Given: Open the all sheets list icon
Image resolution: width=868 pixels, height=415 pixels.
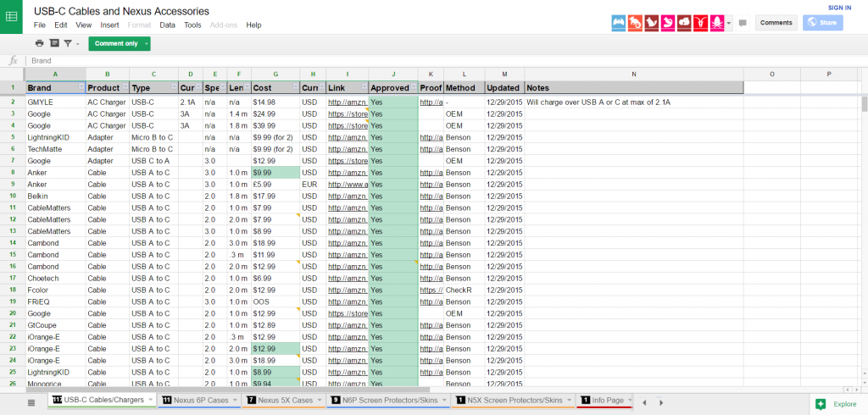Looking at the screenshot, I should (x=31, y=403).
